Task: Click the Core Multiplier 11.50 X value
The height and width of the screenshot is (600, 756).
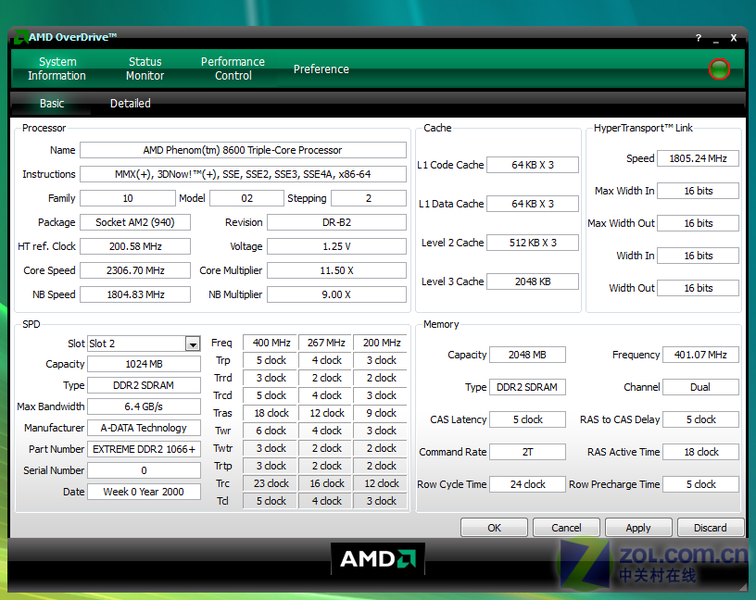Action: pyautogui.click(x=337, y=270)
